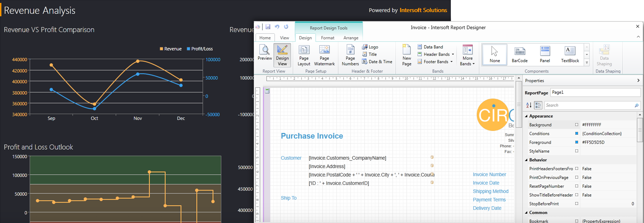Sort properties alphabetically

click(x=529, y=105)
